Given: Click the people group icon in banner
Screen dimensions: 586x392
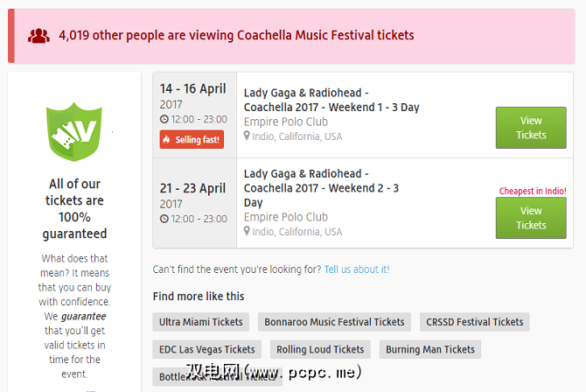Looking at the screenshot, I should click(38, 36).
